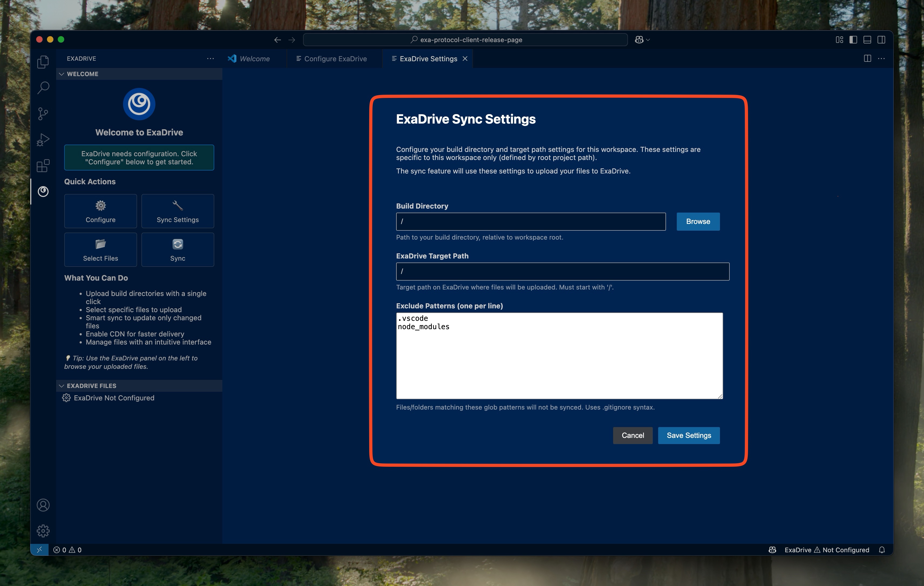Click 'Enable CDN for faster delivery' text
Screen dimensions: 924x586
click(135, 334)
